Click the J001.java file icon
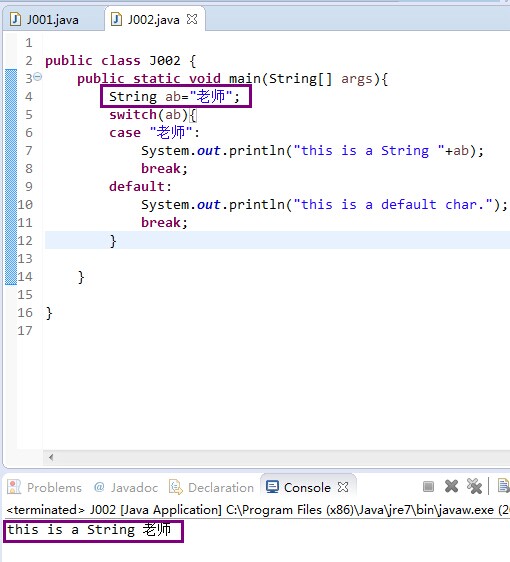 15,19
